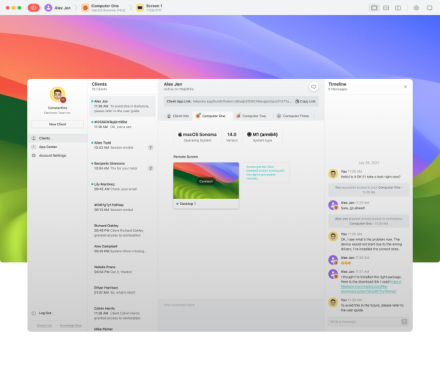Click Log Out in the sidebar
440x375 pixels.
42,313
